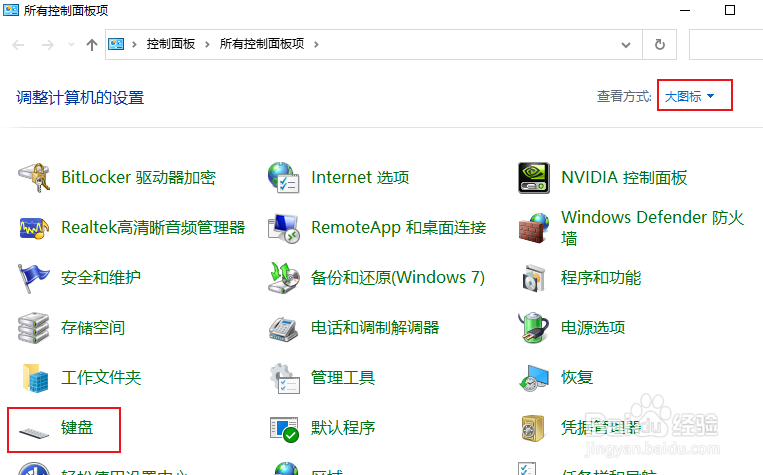Expand chevron after 控制面板 breadcrumb
The height and width of the screenshot is (475, 763).
point(207,45)
